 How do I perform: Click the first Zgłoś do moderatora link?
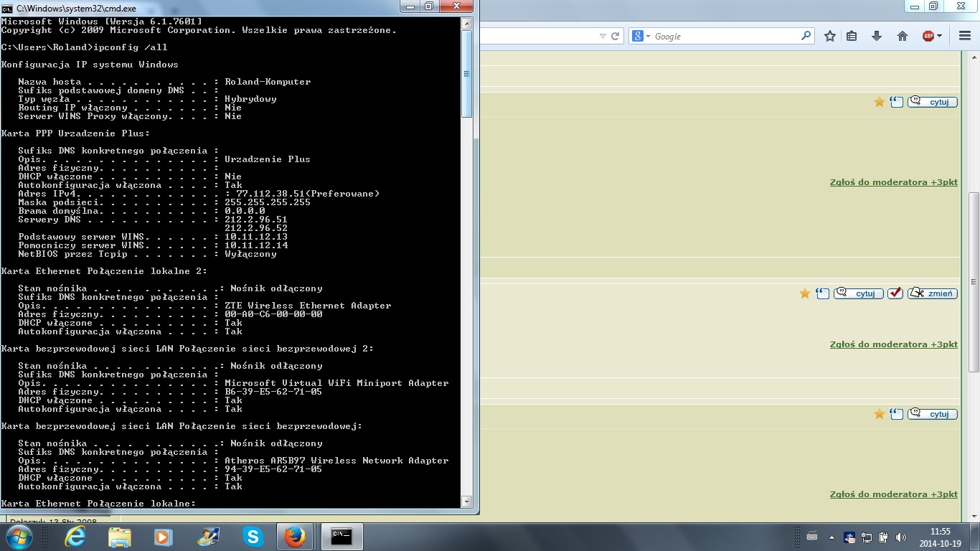point(893,182)
